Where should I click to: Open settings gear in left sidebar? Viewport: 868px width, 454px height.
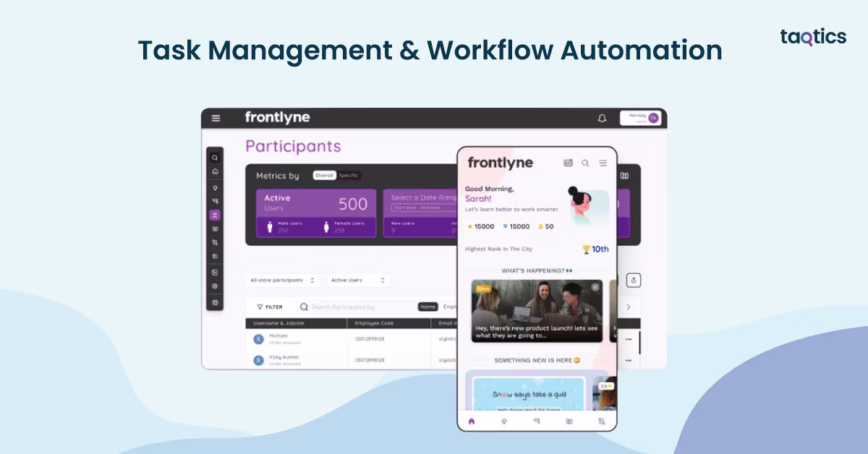click(215, 286)
